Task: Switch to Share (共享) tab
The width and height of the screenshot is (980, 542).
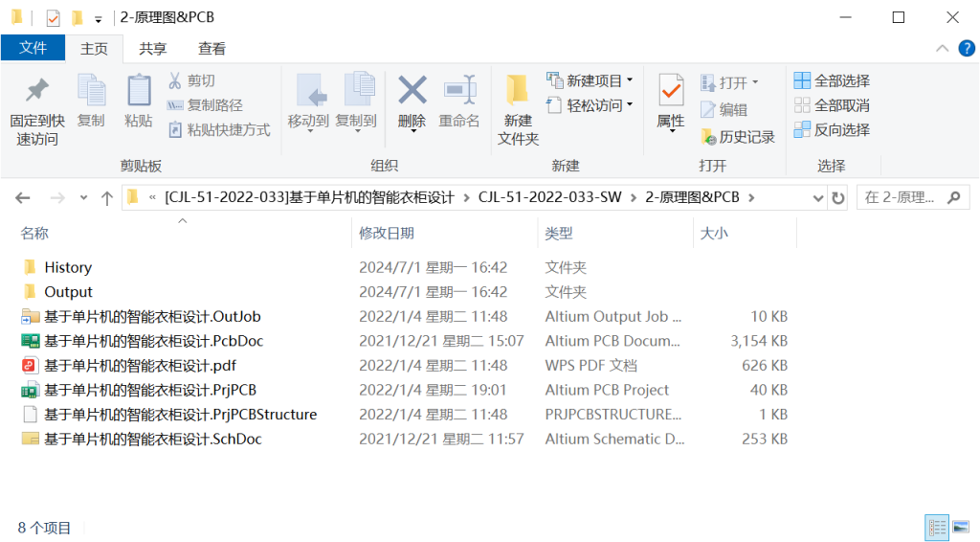Action: tap(152, 49)
